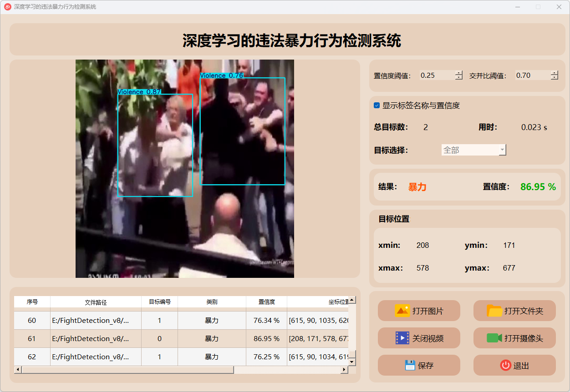The width and height of the screenshot is (570, 392).
Task: Click the horizontal scrollbar under results table
Action: tap(127, 370)
